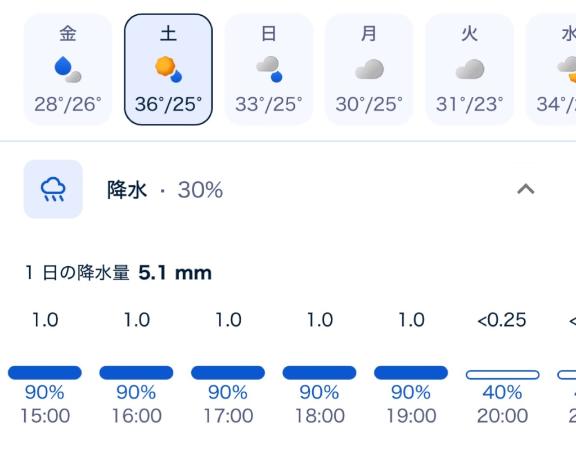The width and height of the screenshot is (576, 452).
Task: Click the sun with raindrop icon
Action: click(168, 69)
